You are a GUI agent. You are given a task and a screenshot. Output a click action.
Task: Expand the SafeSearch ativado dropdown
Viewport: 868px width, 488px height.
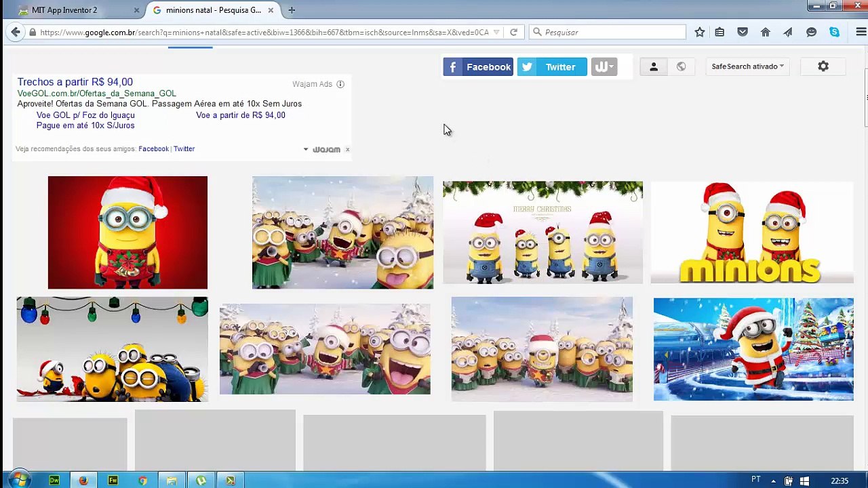[x=747, y=66]
